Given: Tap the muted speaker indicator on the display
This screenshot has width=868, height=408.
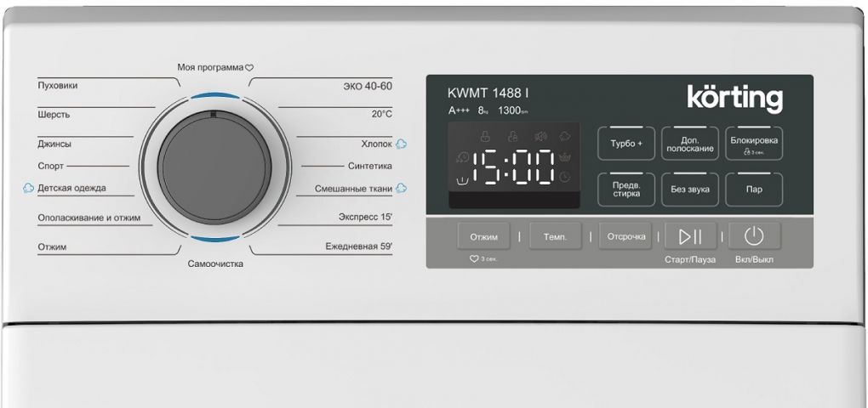Looking at the screenshot, I should click(540, 137).
